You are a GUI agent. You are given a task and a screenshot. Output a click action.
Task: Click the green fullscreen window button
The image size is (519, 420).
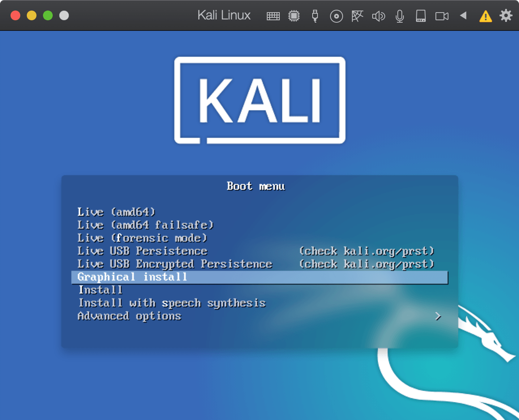click(48, 15)
